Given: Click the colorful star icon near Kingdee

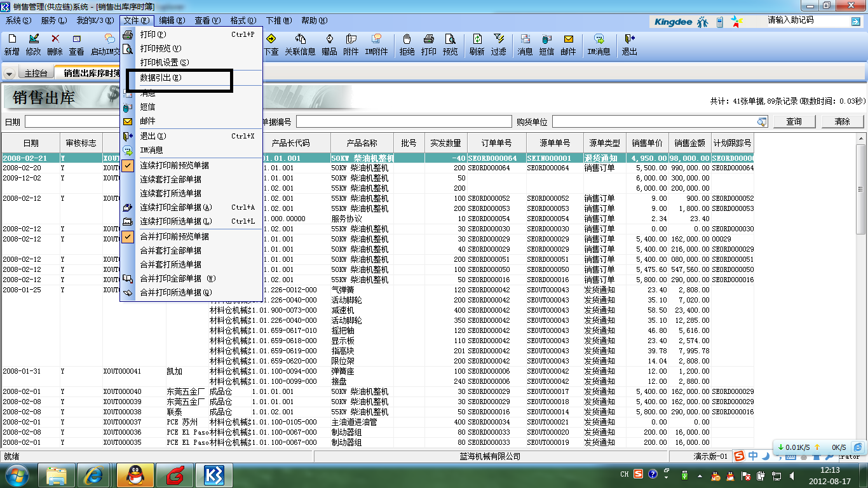Looking at the screenshot, I should pyautogui.click(x=736, y=22).
